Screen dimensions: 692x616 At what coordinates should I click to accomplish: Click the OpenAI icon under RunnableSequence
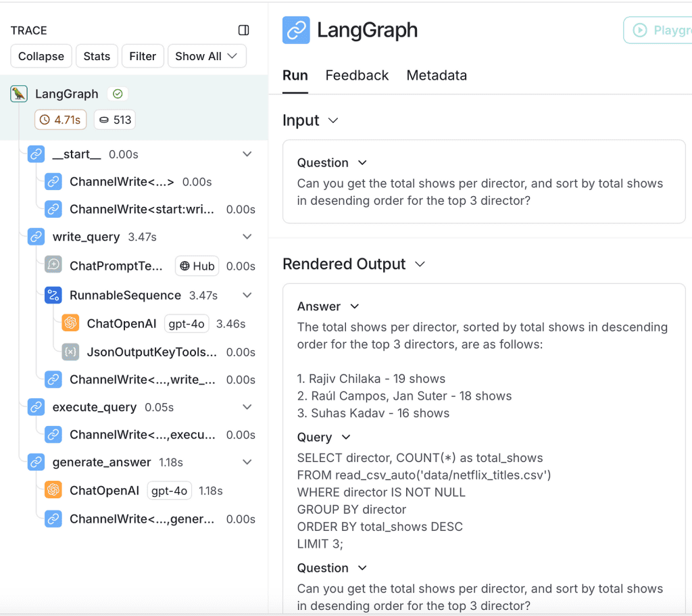[x=70, y=323]
